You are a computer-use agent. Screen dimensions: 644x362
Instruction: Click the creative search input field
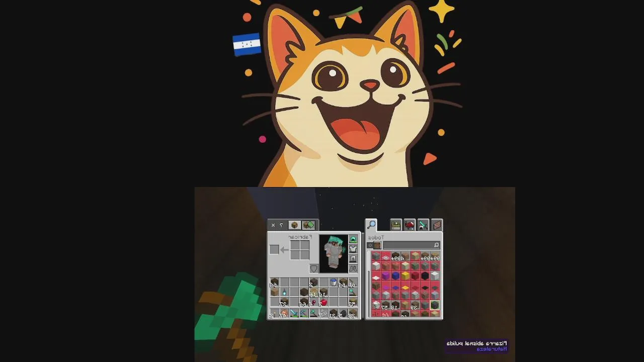pyautogui.click(x=412, y=245)
